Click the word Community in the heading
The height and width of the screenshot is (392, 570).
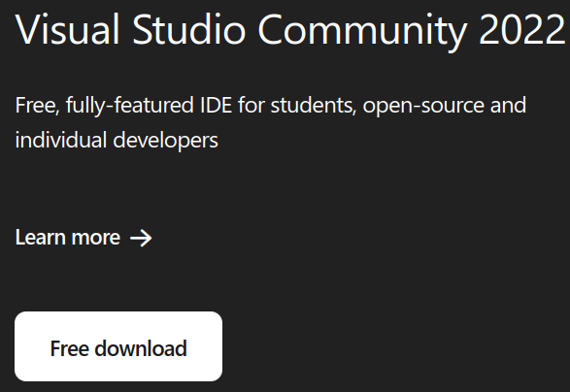coord(362,31)
